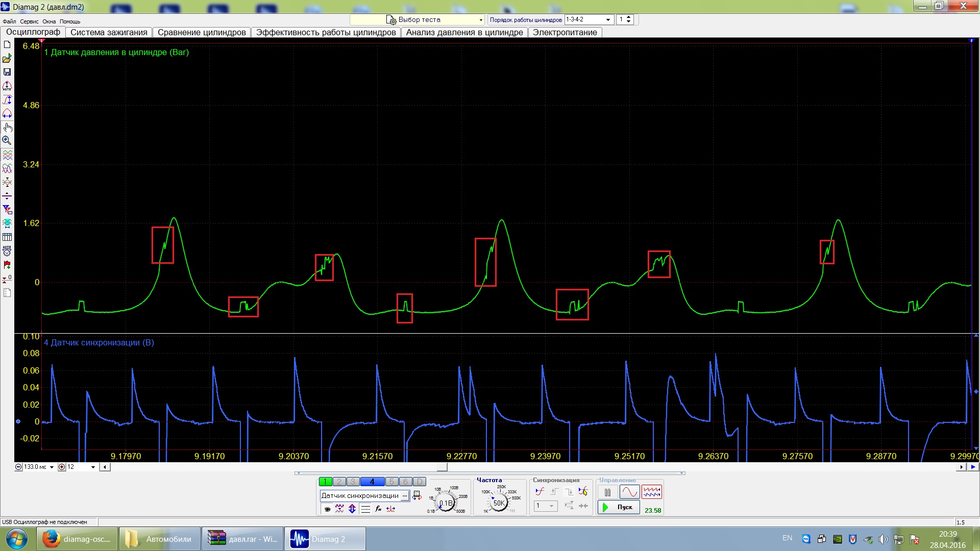The width and height of the screenshot is (980, 551).
Task: Select the multi-waveform recorder mode
Action: pyautogui.click(x=652, y=492)
